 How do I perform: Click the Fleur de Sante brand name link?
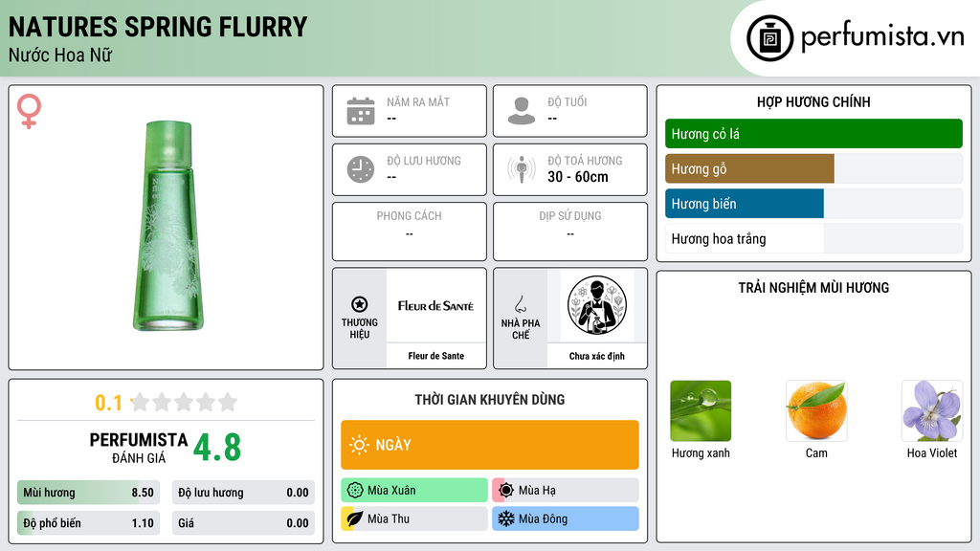click(x=436, y=356)
